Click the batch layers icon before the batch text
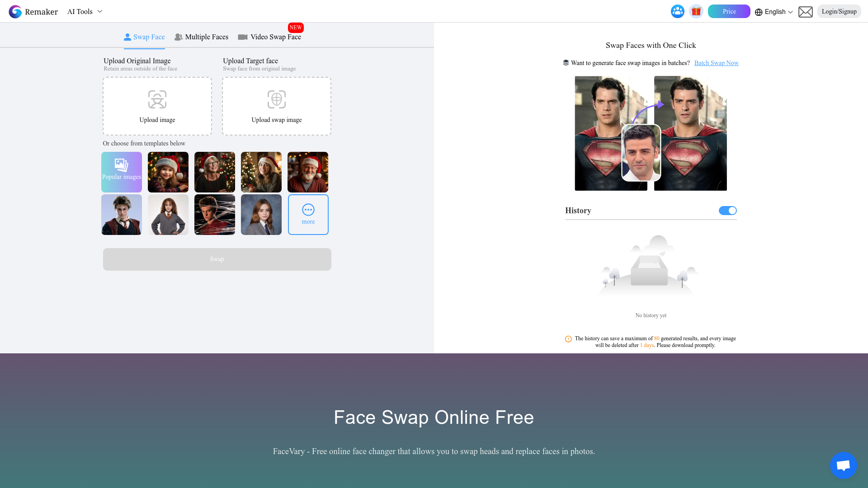Image resolution: width=868 pixels, height=488 pixels. (x=566, y=62)
